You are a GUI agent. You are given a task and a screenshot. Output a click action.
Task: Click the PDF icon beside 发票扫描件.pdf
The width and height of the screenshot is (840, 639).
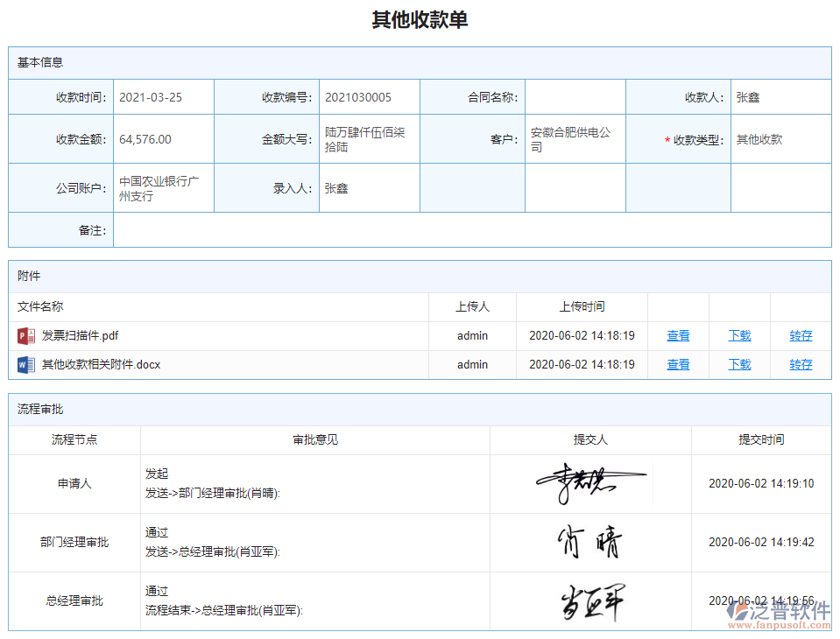27,335
